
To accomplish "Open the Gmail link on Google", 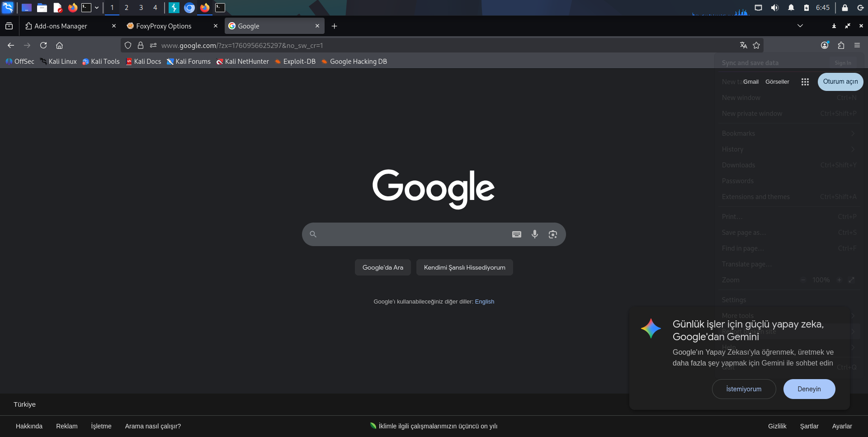I will coord(751,82).
